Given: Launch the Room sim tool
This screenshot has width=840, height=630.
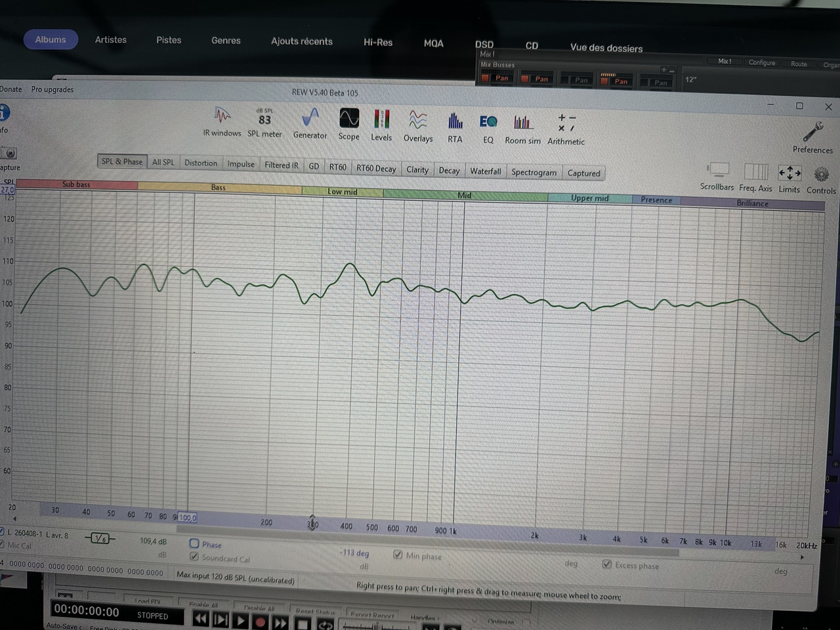Looking at the screenshot, I should (x=522, y=129).
